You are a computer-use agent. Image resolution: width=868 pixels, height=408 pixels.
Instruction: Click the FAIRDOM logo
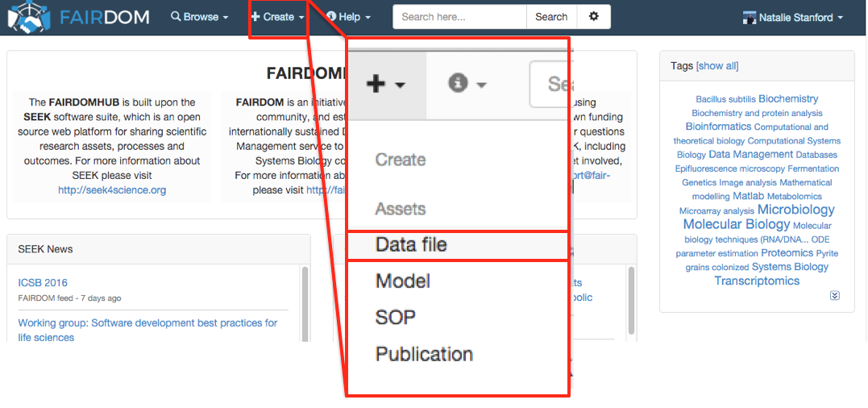click(79, 17)
